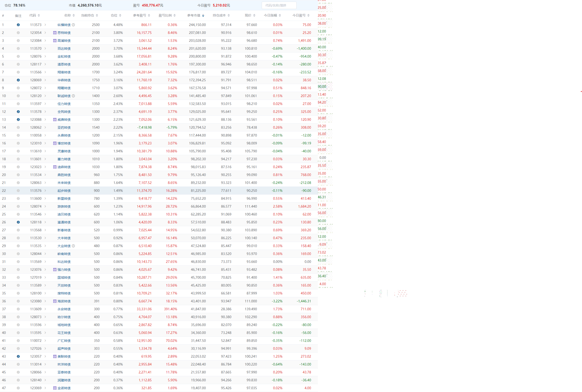Sort table by 代码 column arrows
This screenshot has width=582, height=392.
pos(39,16)
